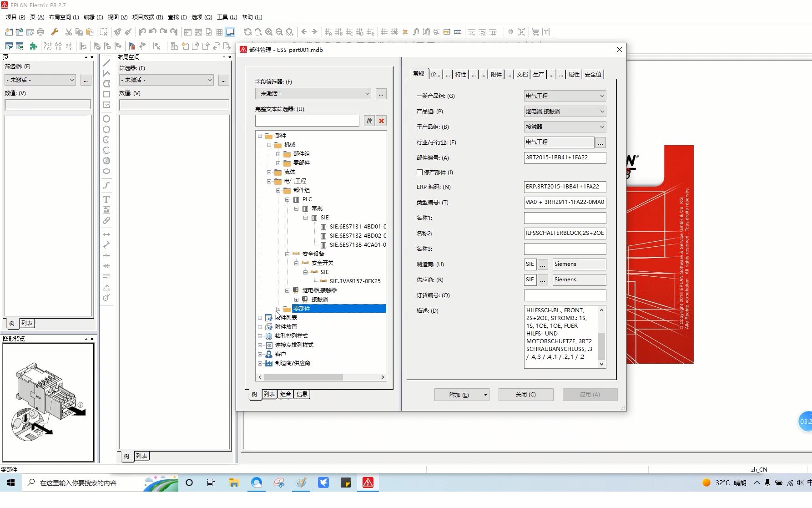
Task: Click the green puzzle piece add-on icon
Action: pyautogui.click(x=33, y=46)
